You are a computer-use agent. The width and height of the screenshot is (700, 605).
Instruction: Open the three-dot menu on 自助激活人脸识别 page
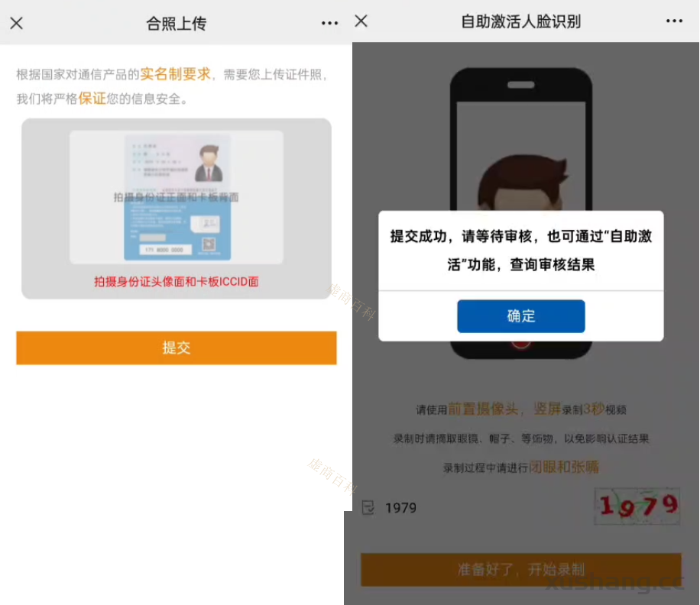[x=674, y=21]
